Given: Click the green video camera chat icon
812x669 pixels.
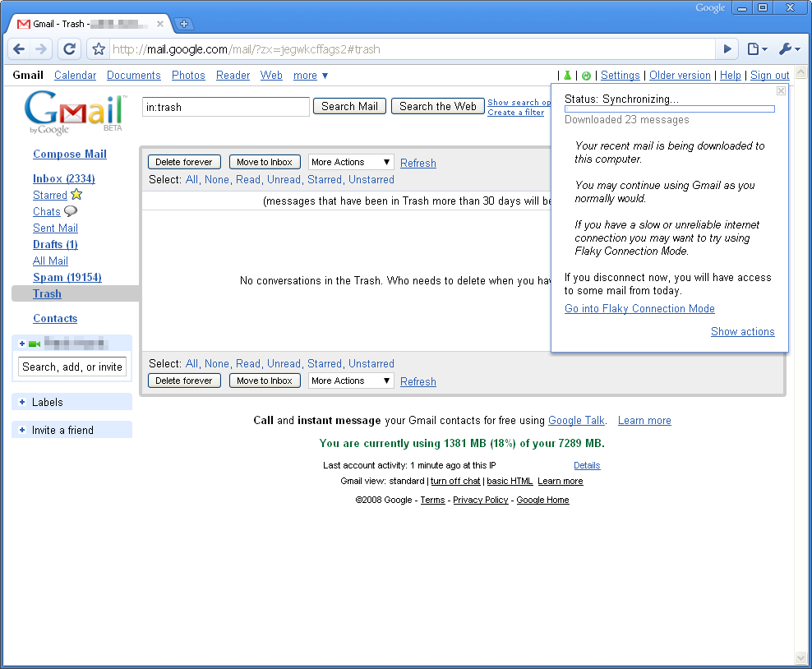Looking at the screenshot, I should pyautogui.click(x=35, y=344).
